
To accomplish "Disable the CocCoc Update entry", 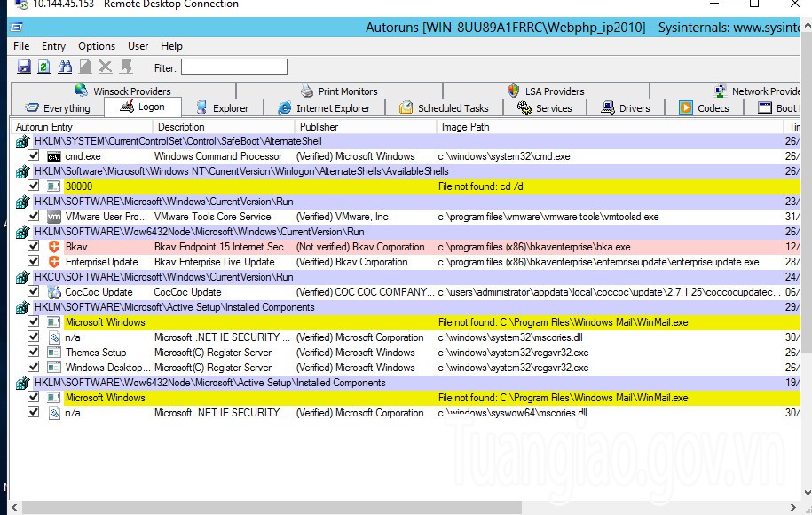I will (x=34, y=291).
